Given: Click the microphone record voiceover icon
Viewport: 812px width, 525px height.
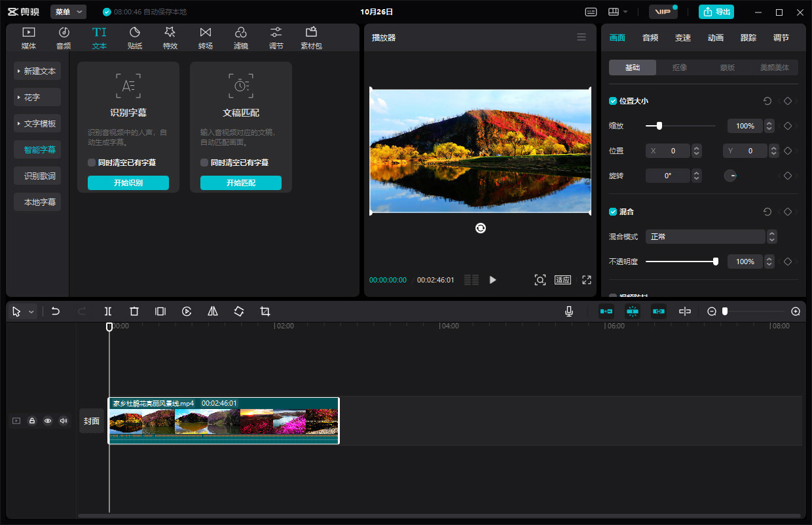Looking at the screenshot, I should click(569, 311).
